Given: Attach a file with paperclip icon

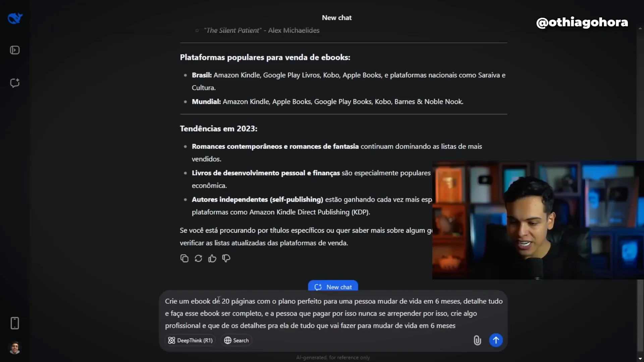Looking at the screenshot, I should (477, 340).
